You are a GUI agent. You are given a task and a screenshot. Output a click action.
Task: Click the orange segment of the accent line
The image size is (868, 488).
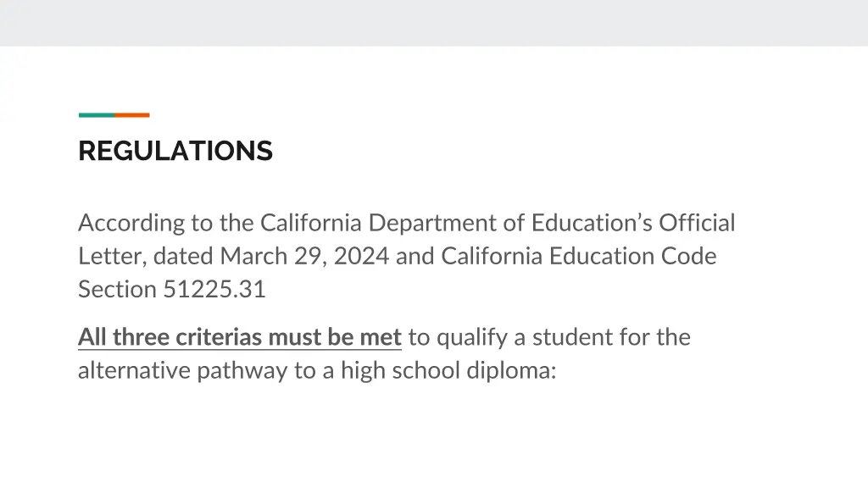131,115
